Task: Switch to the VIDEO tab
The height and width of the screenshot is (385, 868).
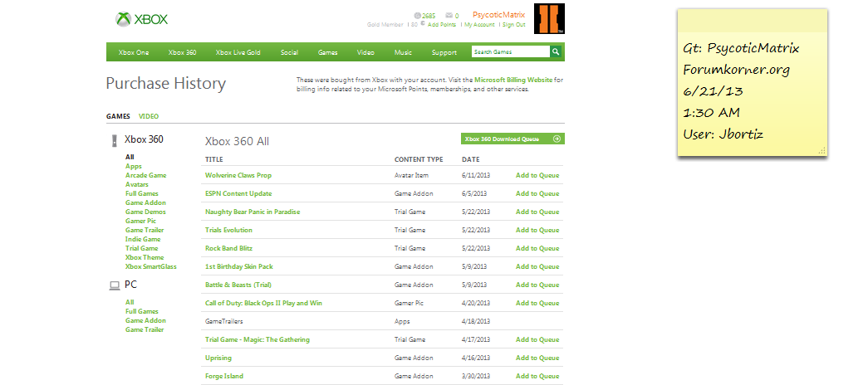Action: [x=149, y=116]
